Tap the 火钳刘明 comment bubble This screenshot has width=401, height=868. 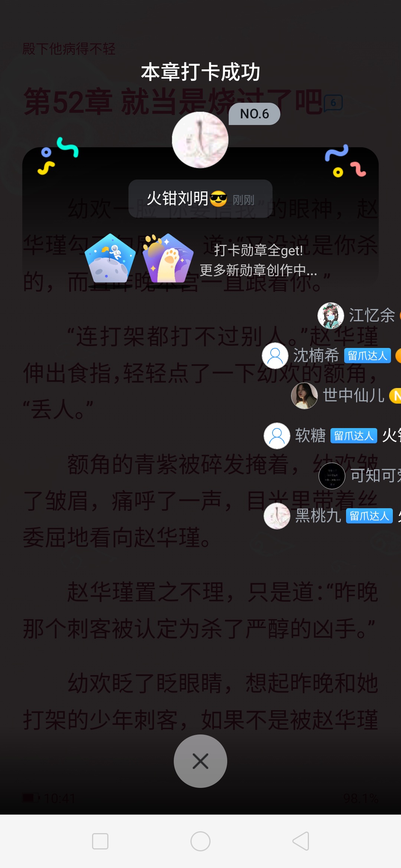tap(200, 199)
